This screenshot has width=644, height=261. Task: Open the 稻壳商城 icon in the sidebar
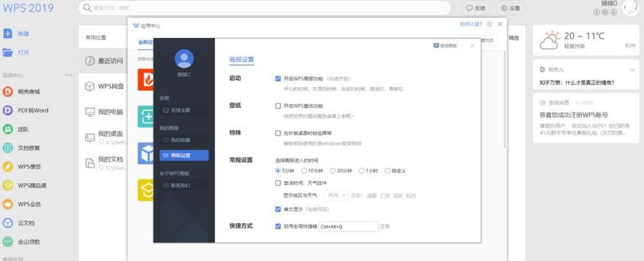[8, 92]
